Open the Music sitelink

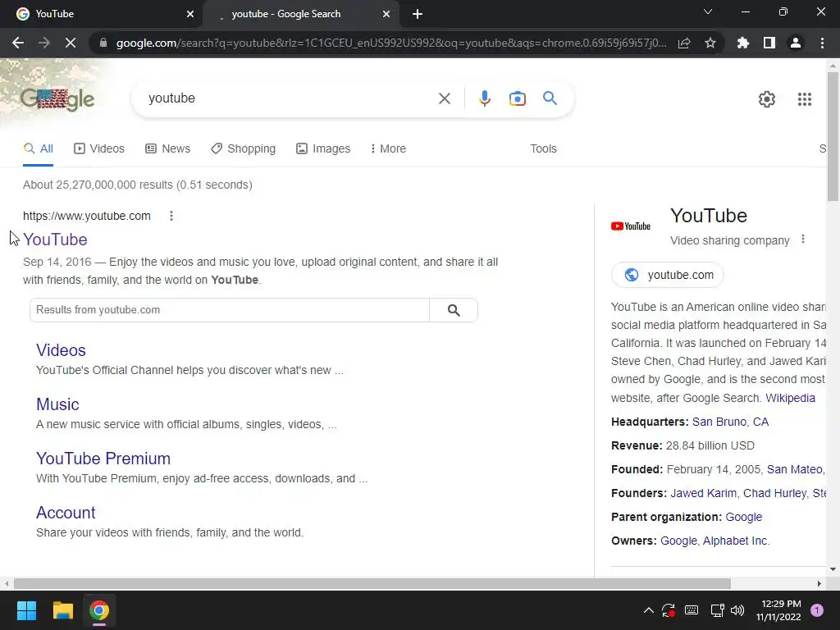[x=57, y=404]
